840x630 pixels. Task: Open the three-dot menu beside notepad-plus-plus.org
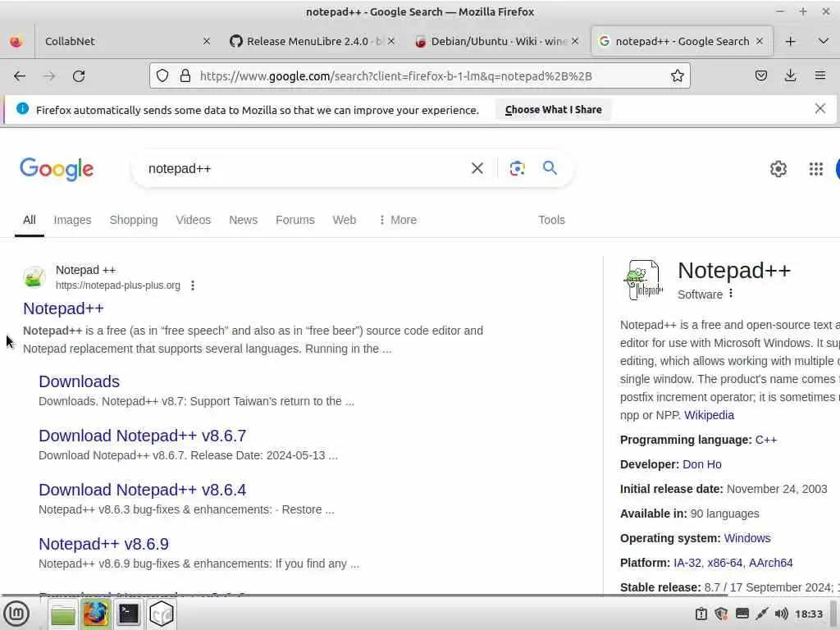(192, 285)
